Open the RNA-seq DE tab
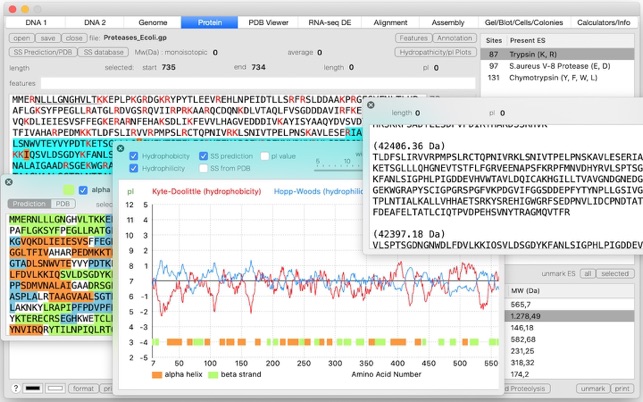Screen dimensions: 643x402 click(330, 23)
